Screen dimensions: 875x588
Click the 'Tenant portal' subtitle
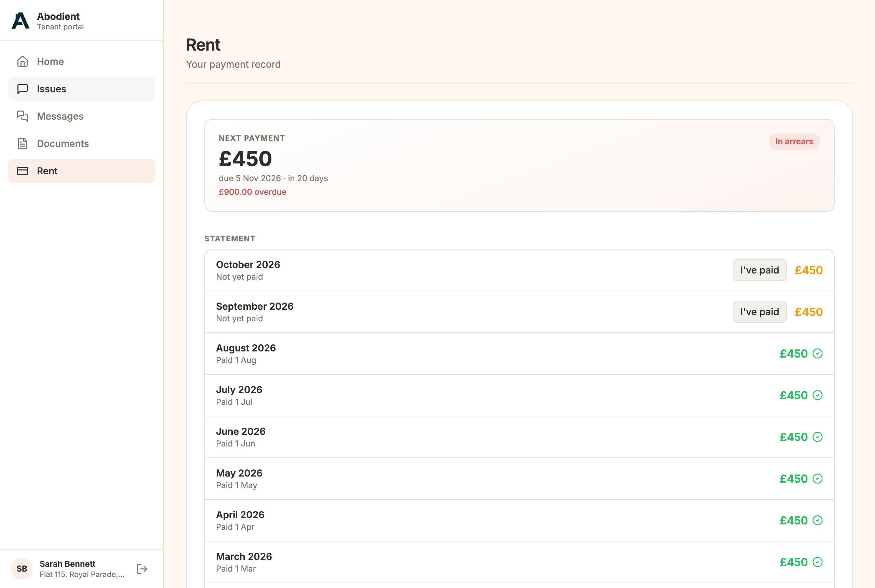pyautogui.click(x=60, y=27)
